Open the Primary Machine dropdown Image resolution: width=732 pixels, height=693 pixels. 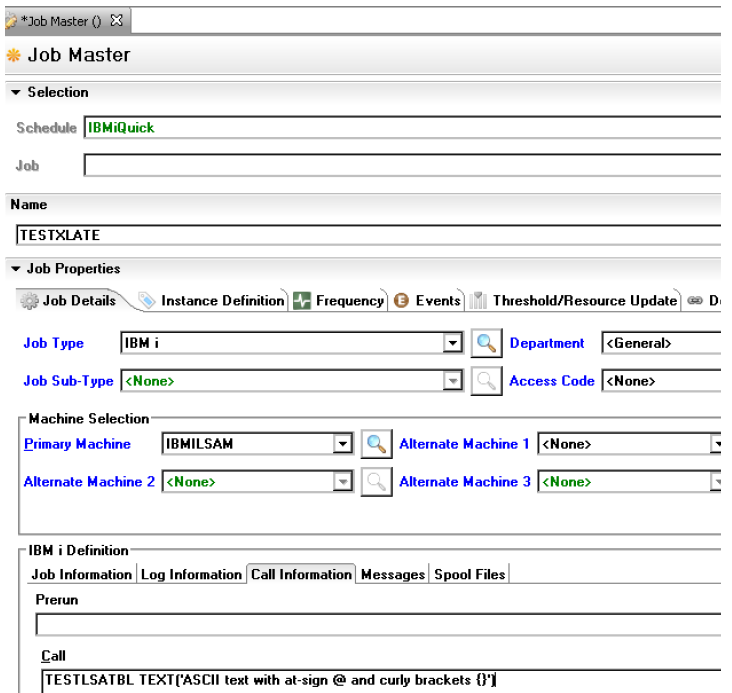tap(342, 444)
